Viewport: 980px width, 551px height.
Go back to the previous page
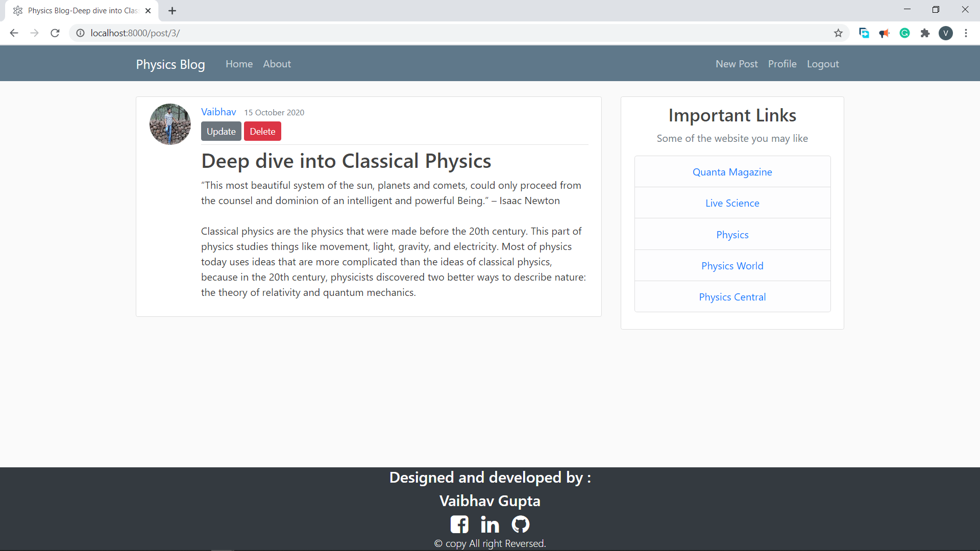(14, 33)
